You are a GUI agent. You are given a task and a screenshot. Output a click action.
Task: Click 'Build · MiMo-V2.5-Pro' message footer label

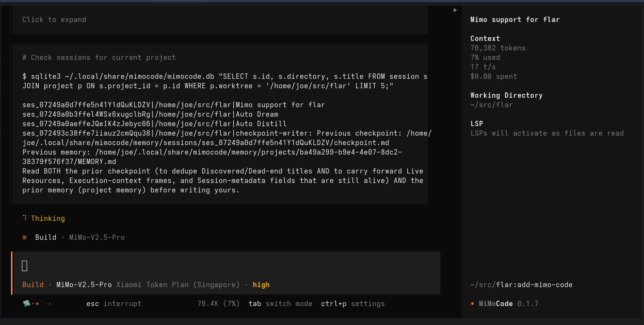[x=80, y=237]
